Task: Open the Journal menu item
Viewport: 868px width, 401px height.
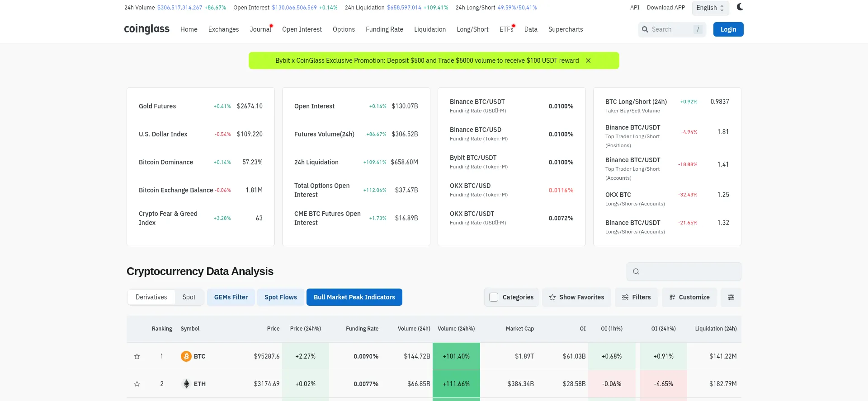Action: point(260,29)
